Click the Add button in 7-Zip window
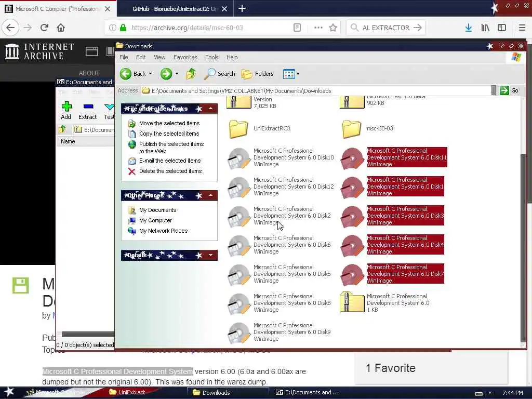532x399 pixels. pos(66,111)
